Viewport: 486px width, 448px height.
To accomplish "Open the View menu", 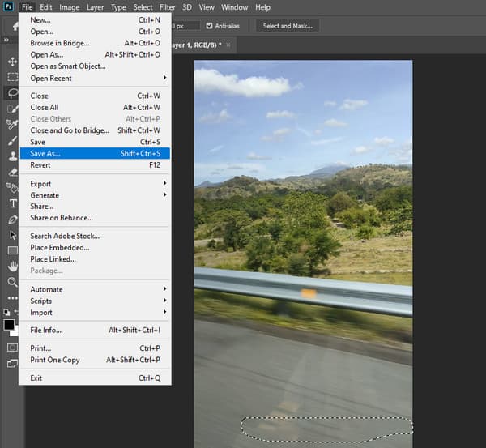I will coord(207,7).
